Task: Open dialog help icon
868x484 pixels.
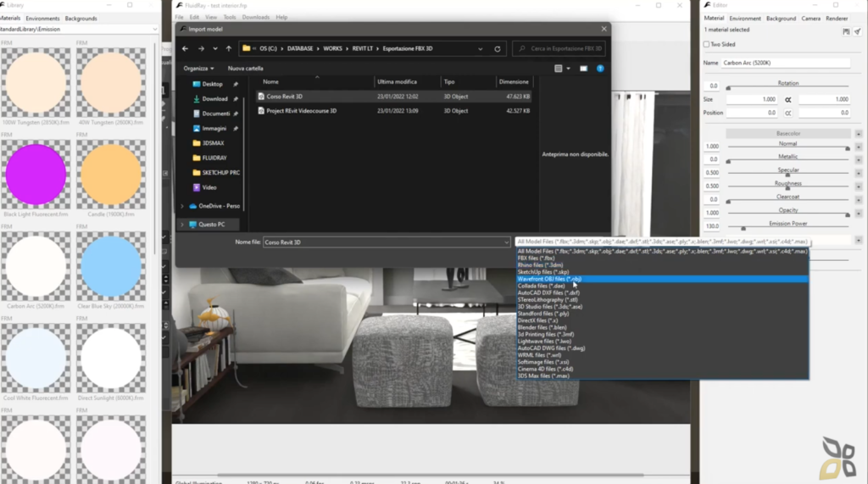Action: coord(600,69)
